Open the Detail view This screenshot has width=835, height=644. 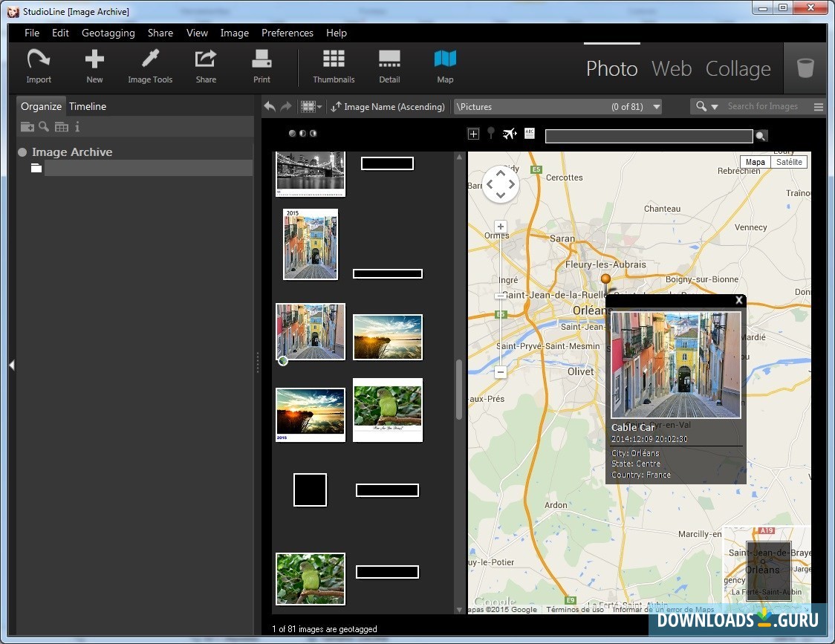tap(389, 66)
